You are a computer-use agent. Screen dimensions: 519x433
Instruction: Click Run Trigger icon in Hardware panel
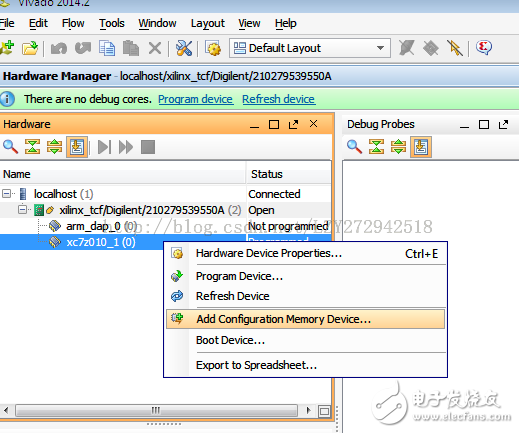click(x=104, y=147)
